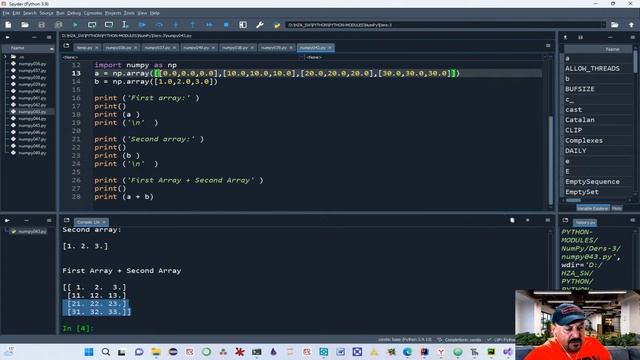This screenshot has height=360, width=640.
Task: Open Windows Start menu
Action: pos(89,352)
